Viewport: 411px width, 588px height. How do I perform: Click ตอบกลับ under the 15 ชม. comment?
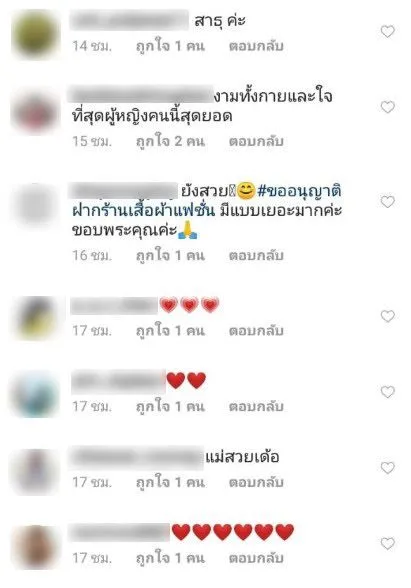tap(256, 141)
